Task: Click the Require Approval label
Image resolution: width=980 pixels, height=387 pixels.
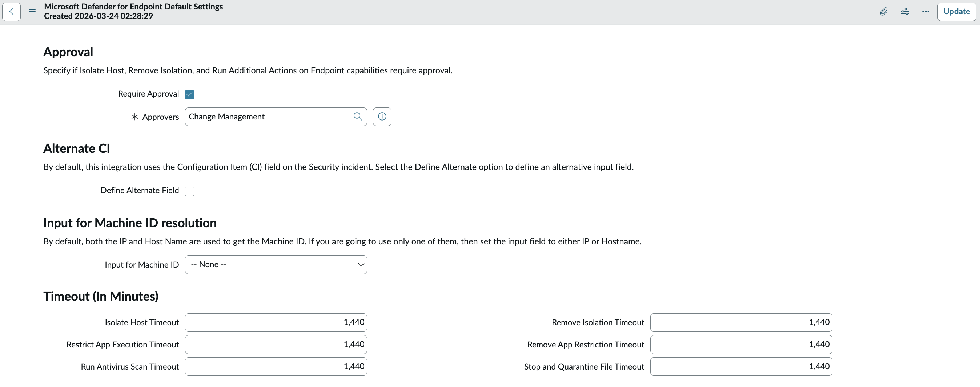Action: click(x=148, y=94)
